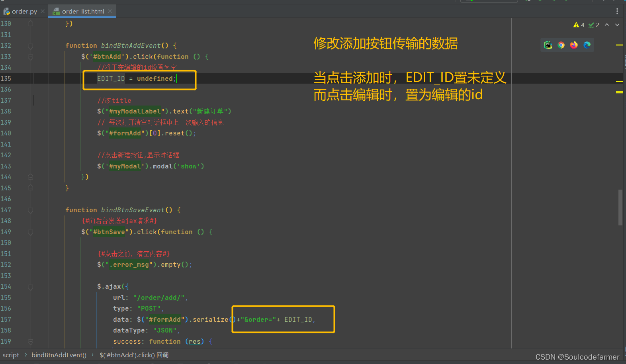Click the yellow warnings count indicator
626x364 pixels.
579,25
